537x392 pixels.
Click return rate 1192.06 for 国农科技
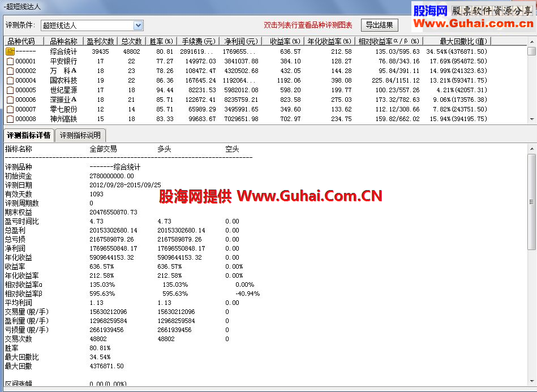click(289, 80)
